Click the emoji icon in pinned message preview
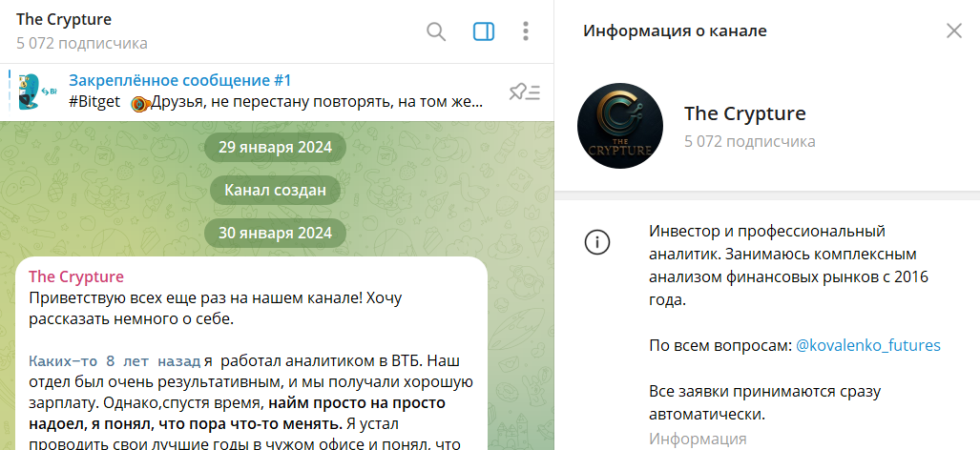The image size is (980, 450). [x=140, y=103]
